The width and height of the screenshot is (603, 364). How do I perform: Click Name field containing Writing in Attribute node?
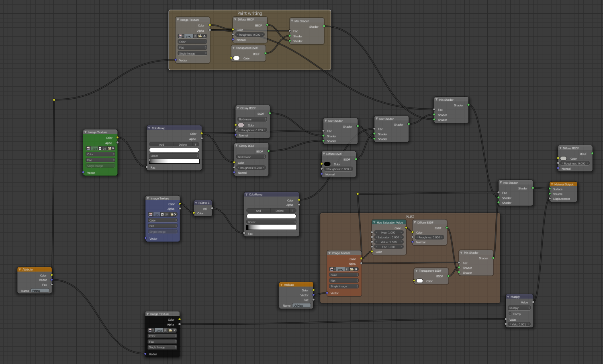(x=40, y=291)
